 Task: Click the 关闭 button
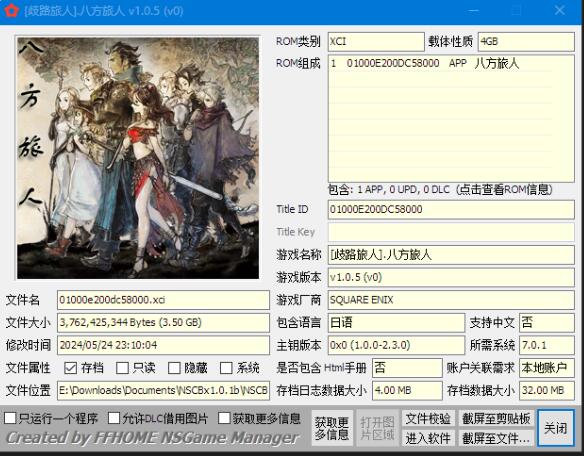point(555,428)
